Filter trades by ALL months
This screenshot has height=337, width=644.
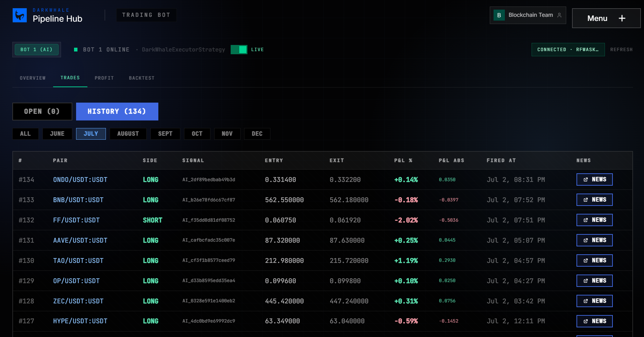coord(25,134)
